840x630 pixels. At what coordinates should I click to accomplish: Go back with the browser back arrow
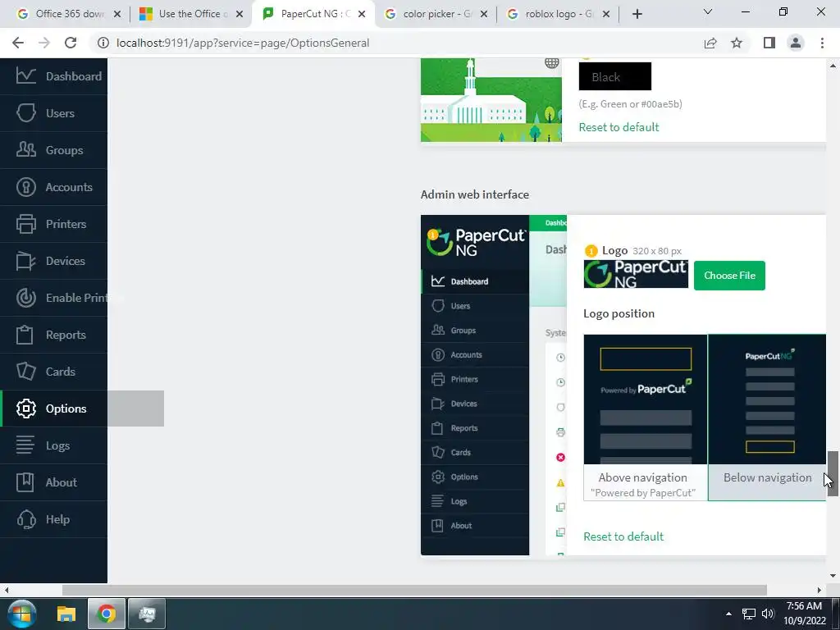tap(18, 43)
